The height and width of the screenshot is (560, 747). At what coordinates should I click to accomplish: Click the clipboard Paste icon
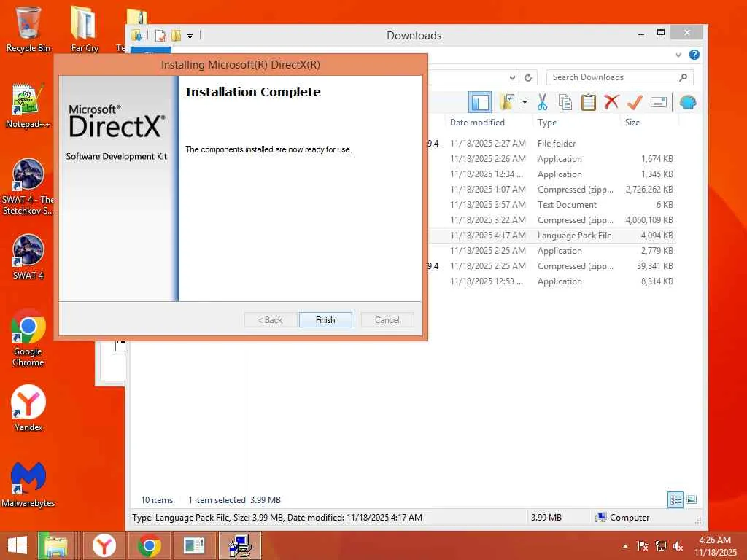pos(589,102)
